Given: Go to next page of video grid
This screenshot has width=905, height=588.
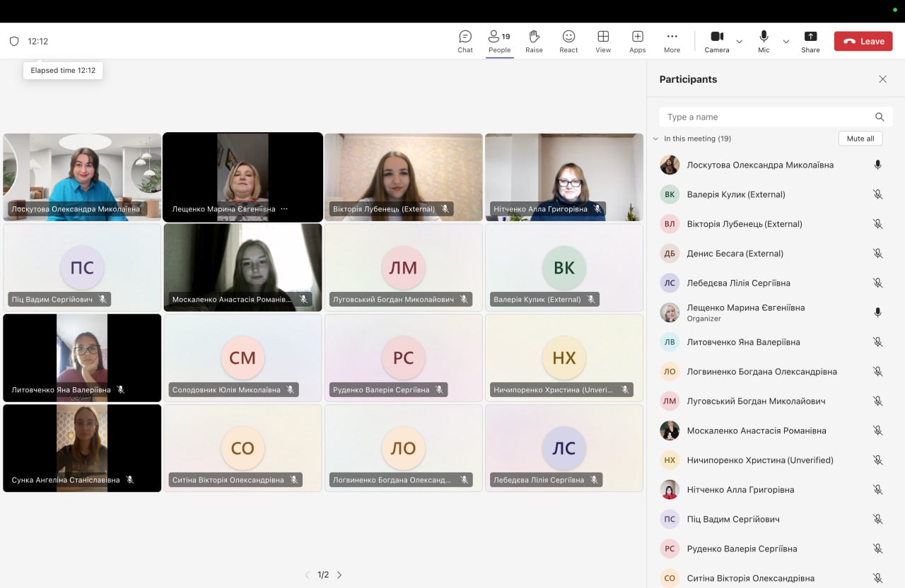Looking at the screenshot, I should (x=339, y=575).
